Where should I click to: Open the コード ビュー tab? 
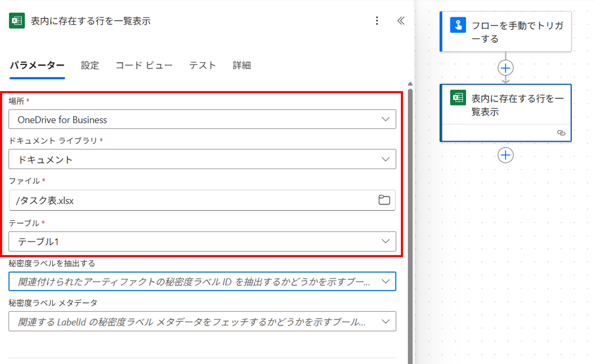144,65
